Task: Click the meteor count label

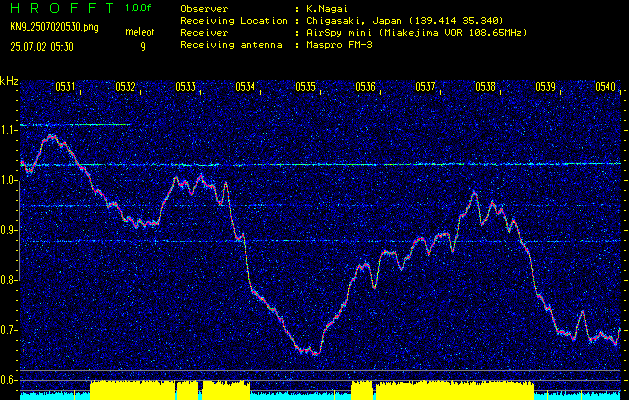Action: coord(140,32)
